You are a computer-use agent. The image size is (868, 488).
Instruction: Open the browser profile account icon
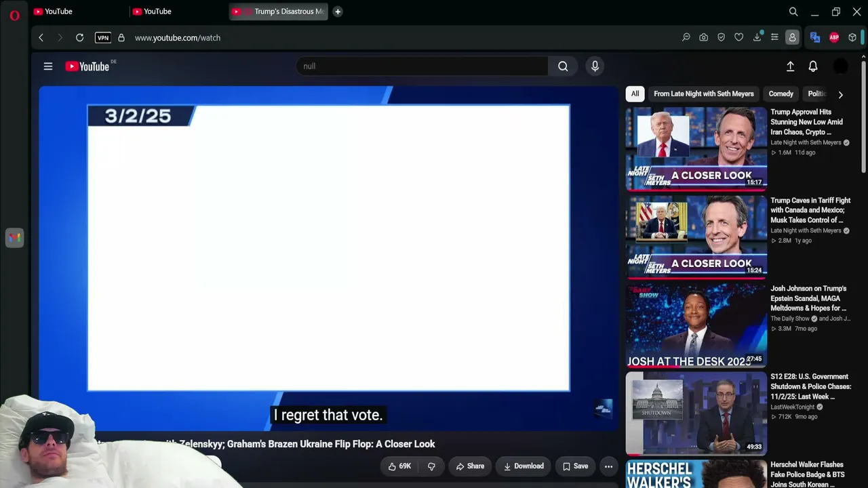tap(792, 38)
